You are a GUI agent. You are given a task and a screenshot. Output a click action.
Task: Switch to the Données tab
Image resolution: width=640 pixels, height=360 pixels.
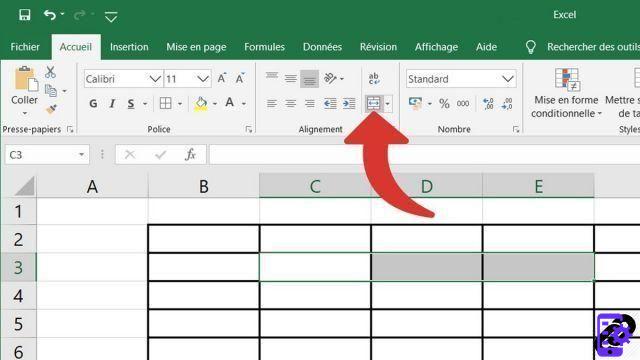point(322,47)
